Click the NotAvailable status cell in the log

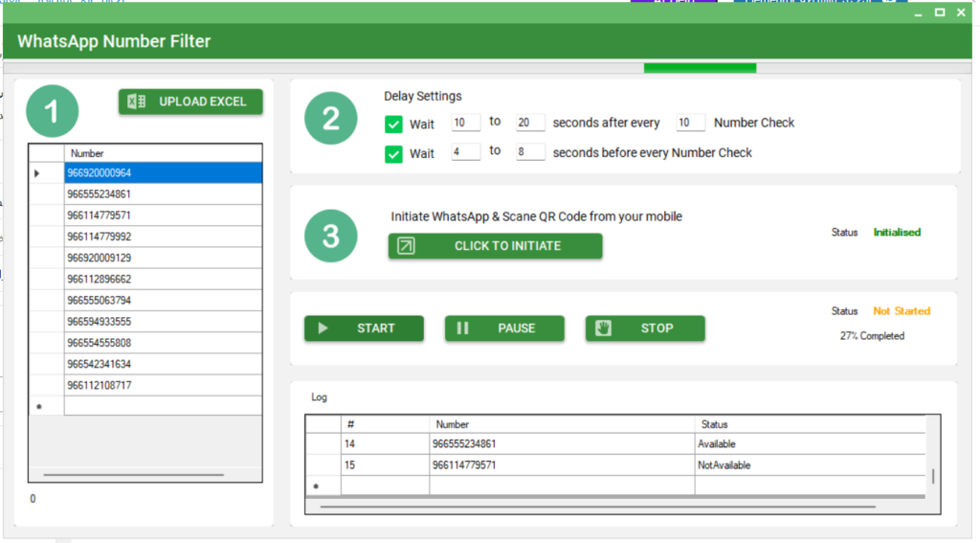coord(810,465)
